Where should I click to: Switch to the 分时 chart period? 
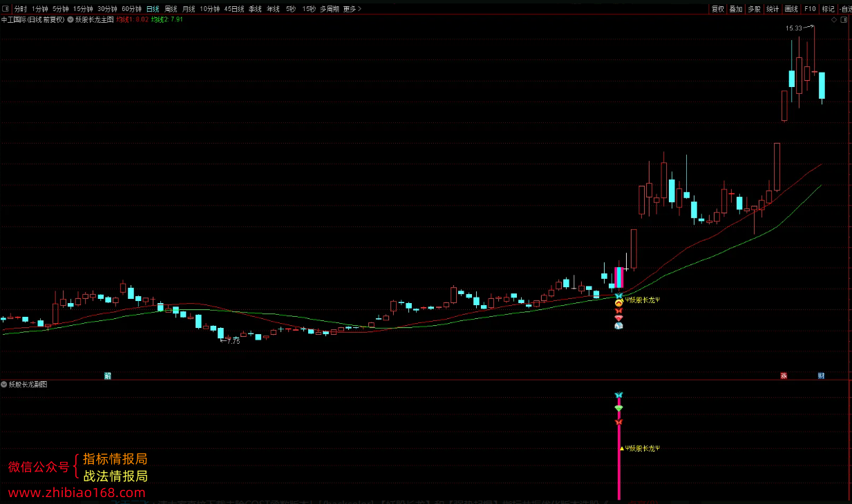coord(21,9)
